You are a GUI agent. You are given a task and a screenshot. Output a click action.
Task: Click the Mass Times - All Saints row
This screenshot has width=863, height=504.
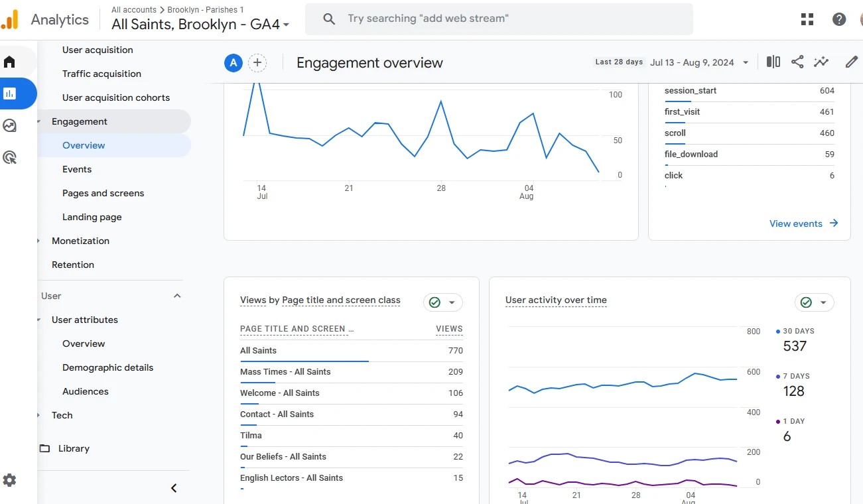coord(352,372)
